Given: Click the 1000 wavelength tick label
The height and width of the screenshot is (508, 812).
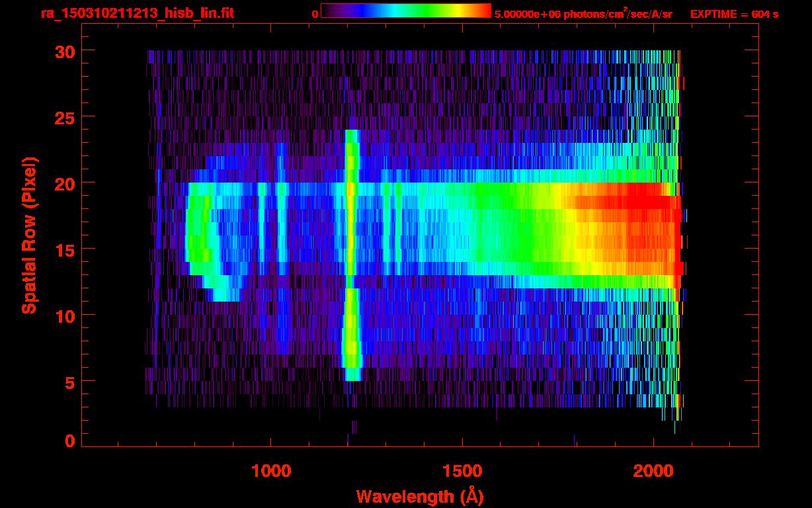Looking at the screenshot, I should [271, 470].
